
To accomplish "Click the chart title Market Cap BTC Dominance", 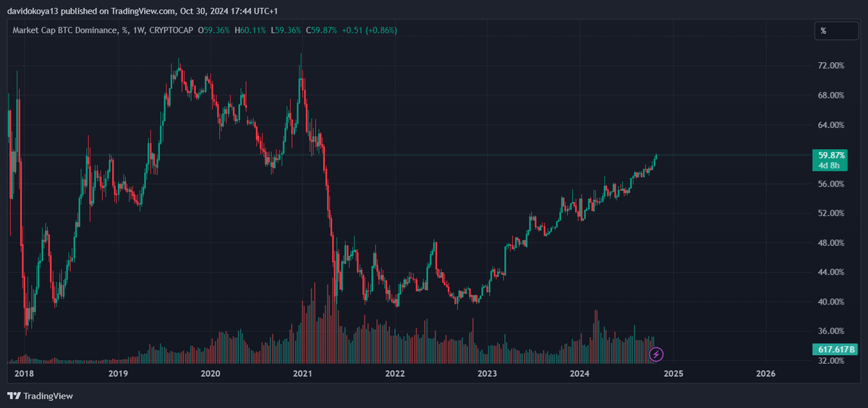I will pyautogui.click(x=64, y=30).
